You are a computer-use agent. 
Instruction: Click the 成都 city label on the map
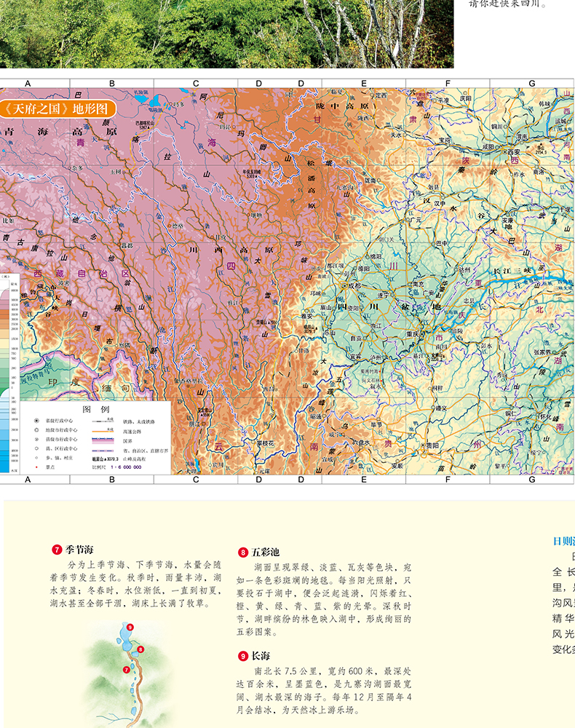(x=354, y=286)
